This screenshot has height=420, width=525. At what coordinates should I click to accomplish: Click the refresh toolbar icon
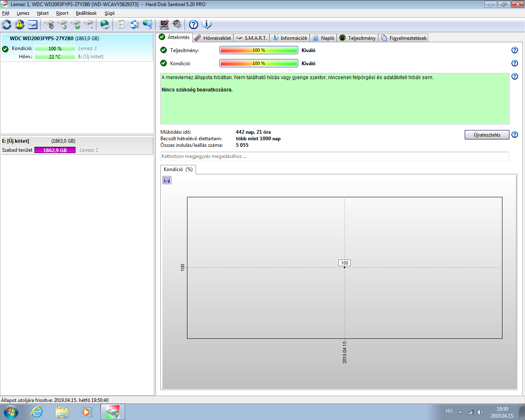(7, 25)
